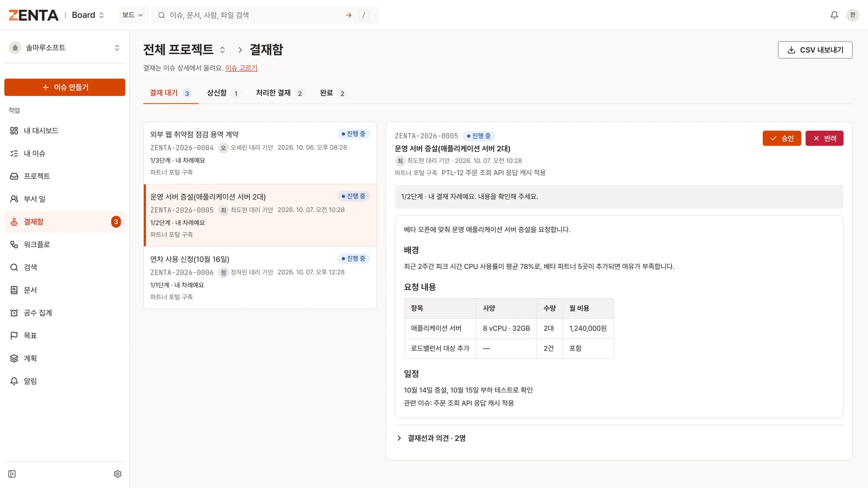Click ZENTA-2026-0004 ID in list
The height and width of the screenshot is (488, 868).
pyautogui.click(x=182, y=148)
